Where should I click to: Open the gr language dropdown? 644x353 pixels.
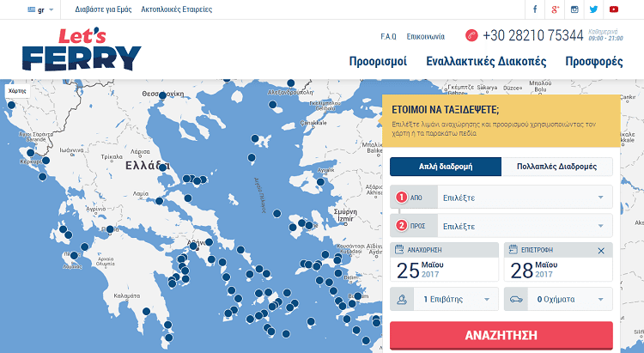(x=40, y=9)
